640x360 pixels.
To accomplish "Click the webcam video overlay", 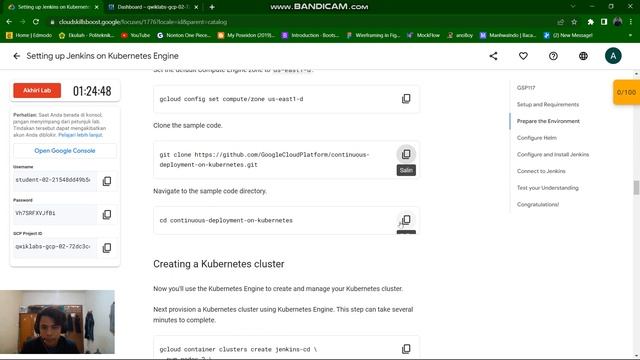I will [x=57, y=322].
